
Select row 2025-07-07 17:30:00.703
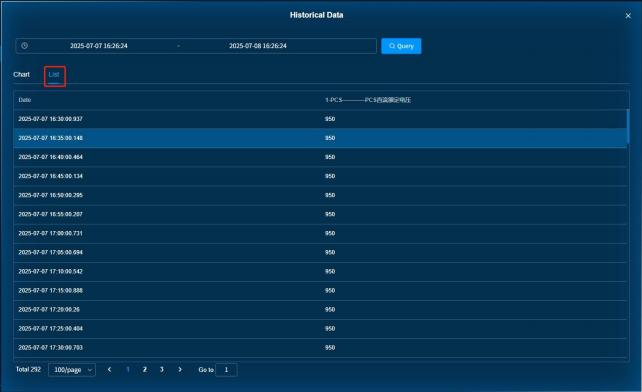(320, 347)
